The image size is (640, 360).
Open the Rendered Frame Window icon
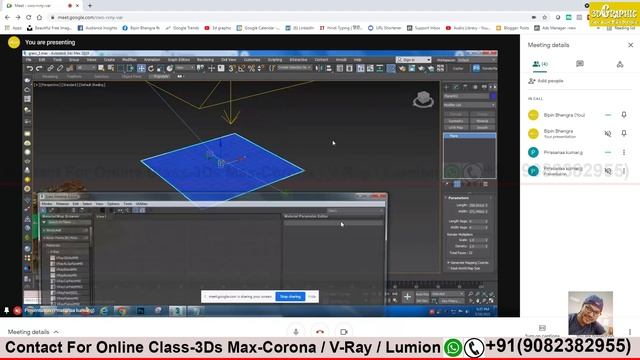411,69
